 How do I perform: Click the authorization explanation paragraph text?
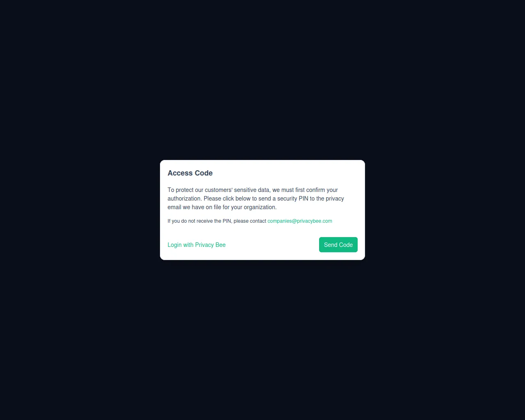coord(256,199)
